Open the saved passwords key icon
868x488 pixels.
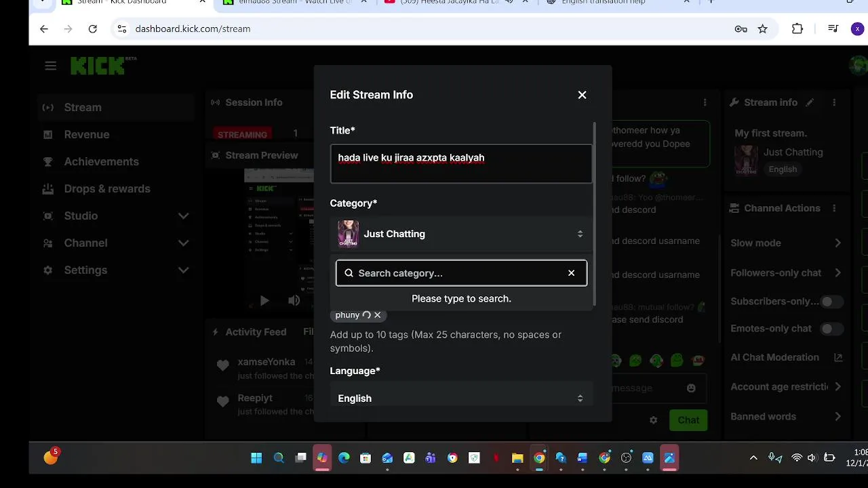pos(741,28)
